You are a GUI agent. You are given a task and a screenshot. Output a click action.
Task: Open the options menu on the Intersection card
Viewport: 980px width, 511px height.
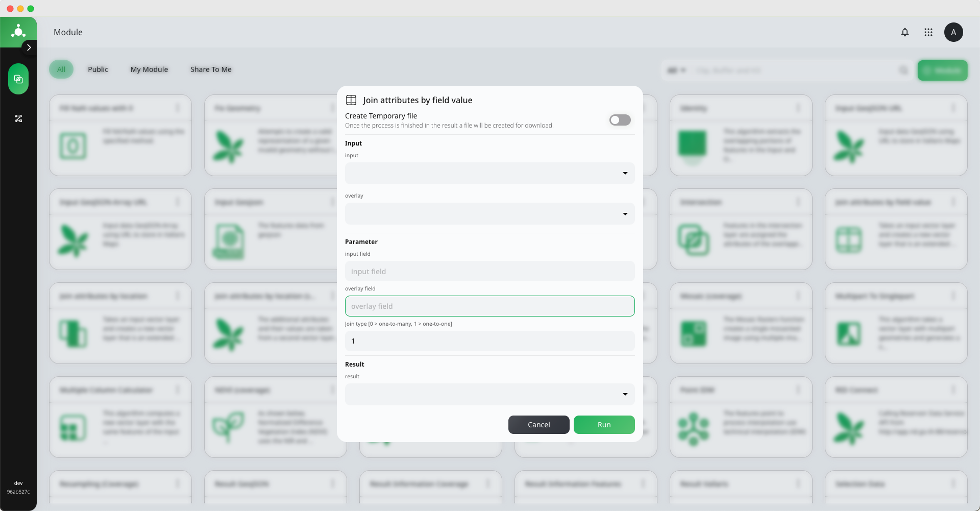tap(798, 202)
